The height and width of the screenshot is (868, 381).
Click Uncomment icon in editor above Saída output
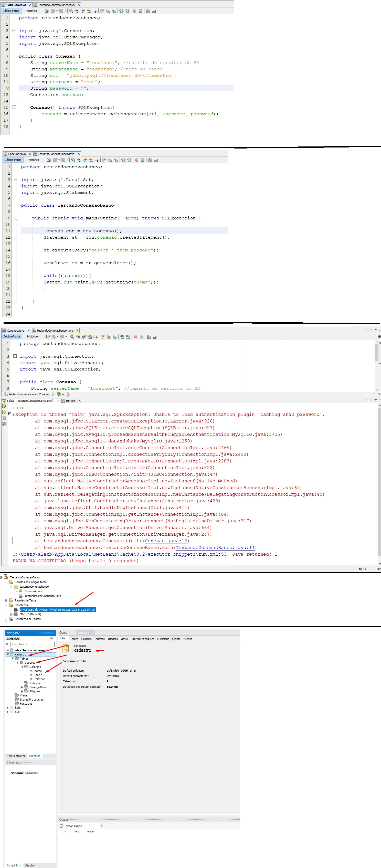point(155,337)
